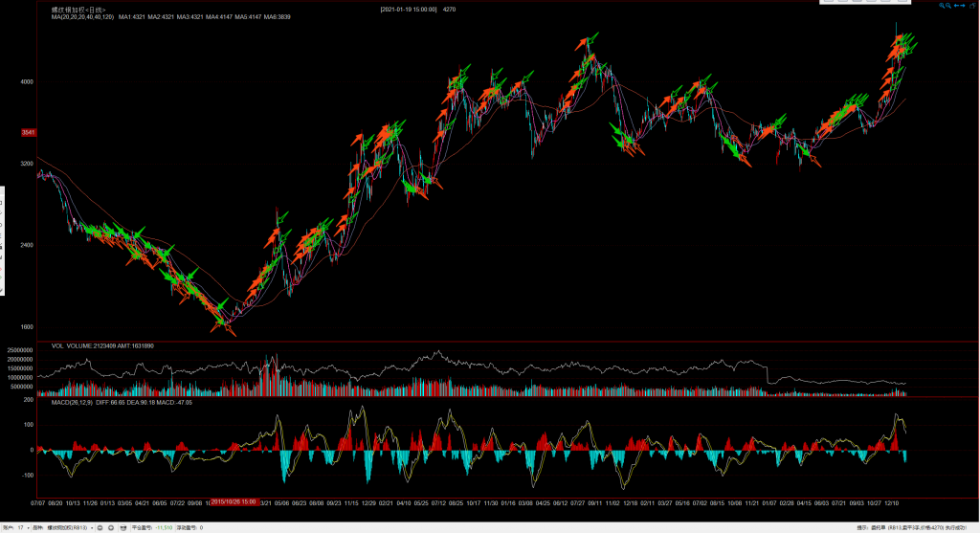The image size is (980, 533).
Task: Click the highlighted 2015/10/26 date marker
Action: coord(234,501)
